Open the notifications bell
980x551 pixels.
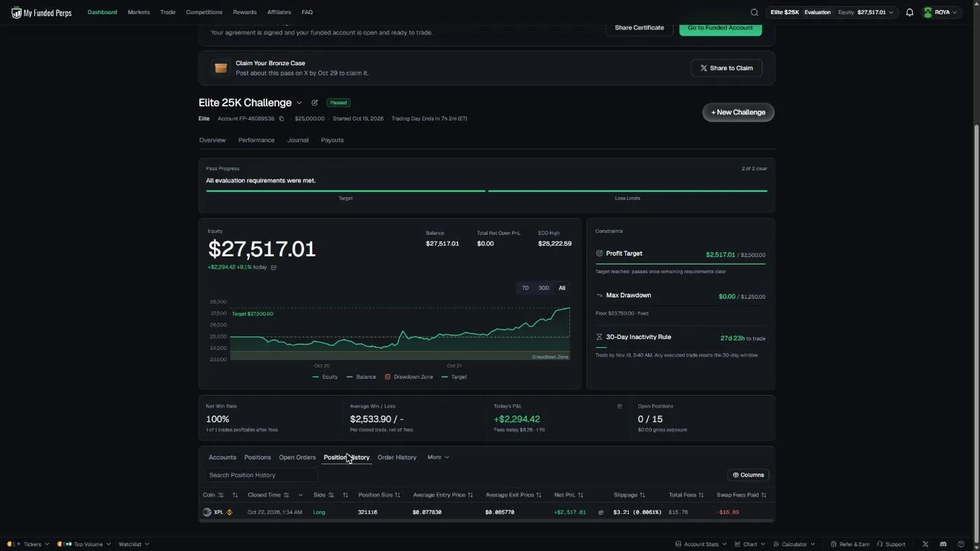(909, 13)
